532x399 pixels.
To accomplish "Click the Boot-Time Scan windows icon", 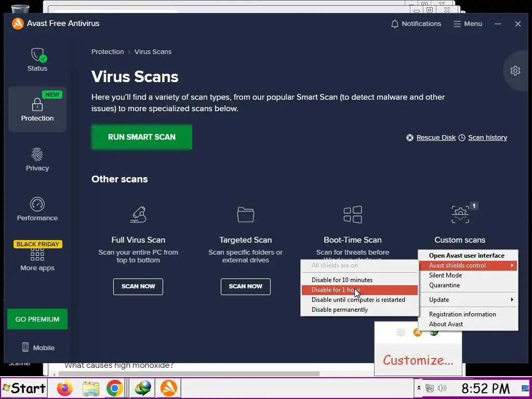I will coord(353,215).
